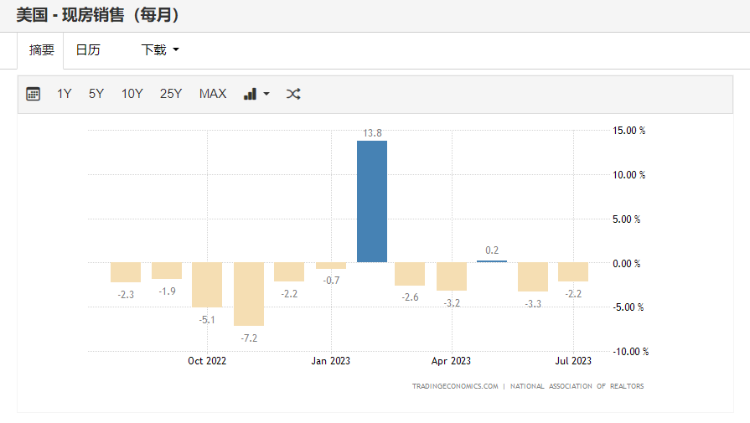750x423 pixels.
Task: Click the blue 13.8 bar
Action: [372, 201]
